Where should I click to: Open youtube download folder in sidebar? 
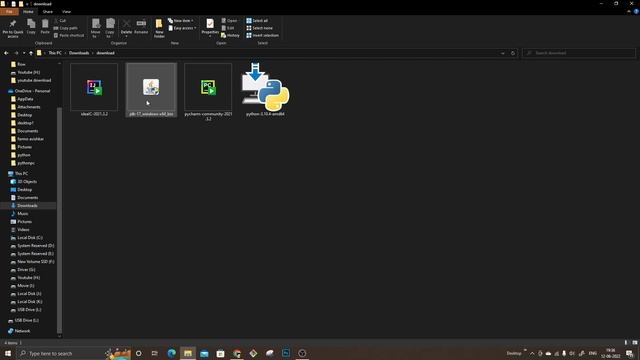pyautogui.click(x=34, y=80)
